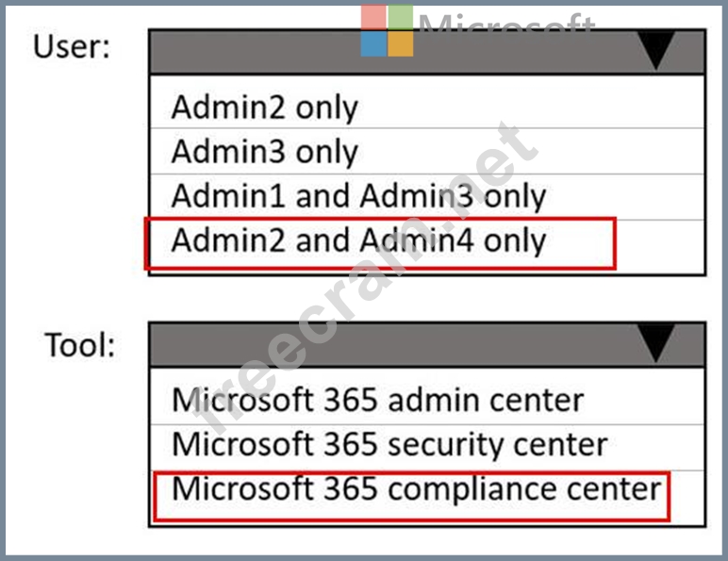Select the "Admin2 only" option

(265, 107)
